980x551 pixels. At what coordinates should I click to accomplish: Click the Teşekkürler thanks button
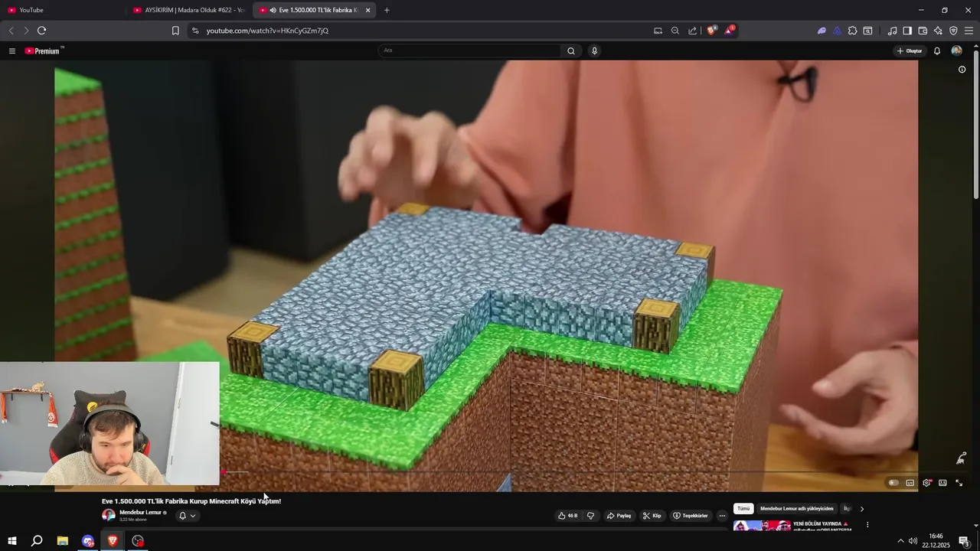[x=691, y=516]
